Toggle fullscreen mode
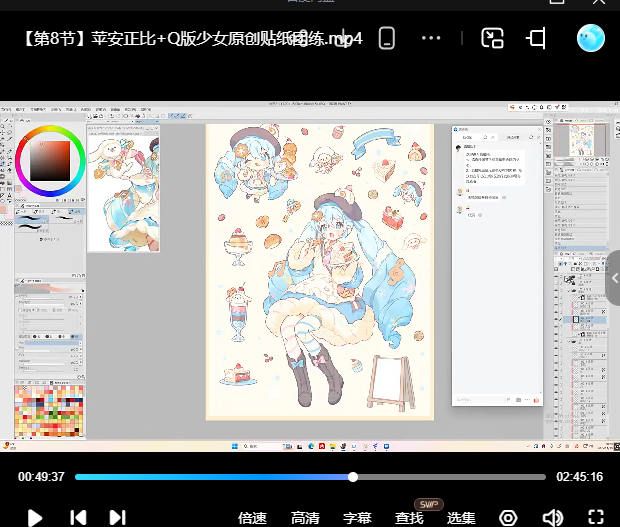This screenshot has height=527, width=620. (x=596, y=518)
